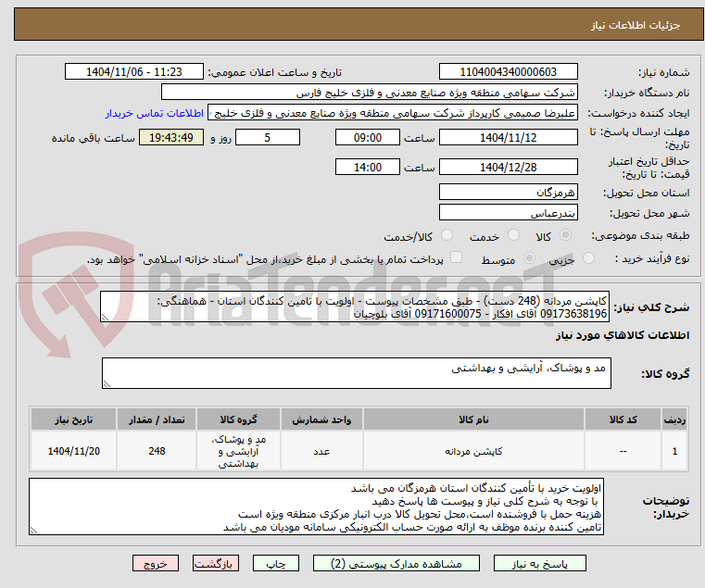This screenshot has height=588, width=705.
Task: Click the ایجاد کننده درخواست field
Action: point(393,113)
